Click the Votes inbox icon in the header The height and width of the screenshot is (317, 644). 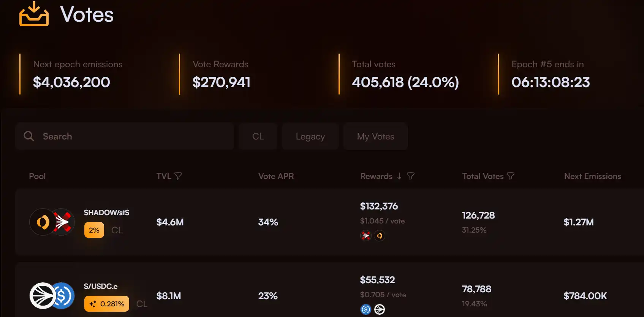tap(34, 14)
